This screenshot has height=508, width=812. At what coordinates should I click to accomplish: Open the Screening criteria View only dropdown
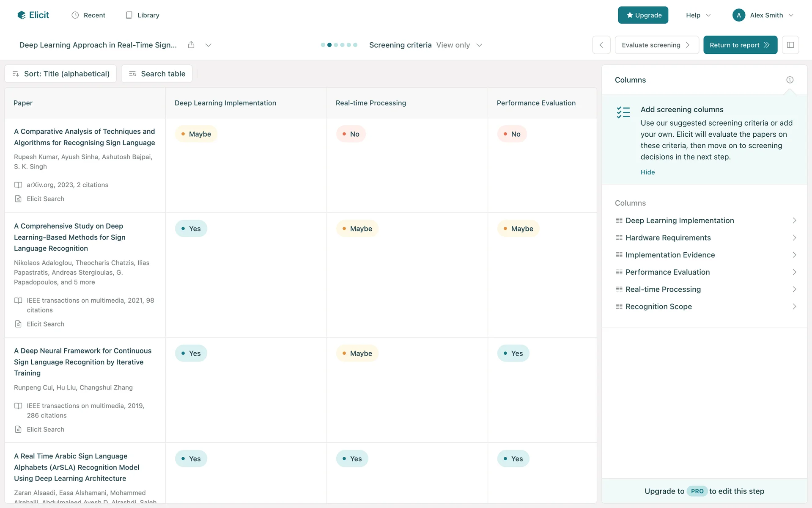point(479,45)
